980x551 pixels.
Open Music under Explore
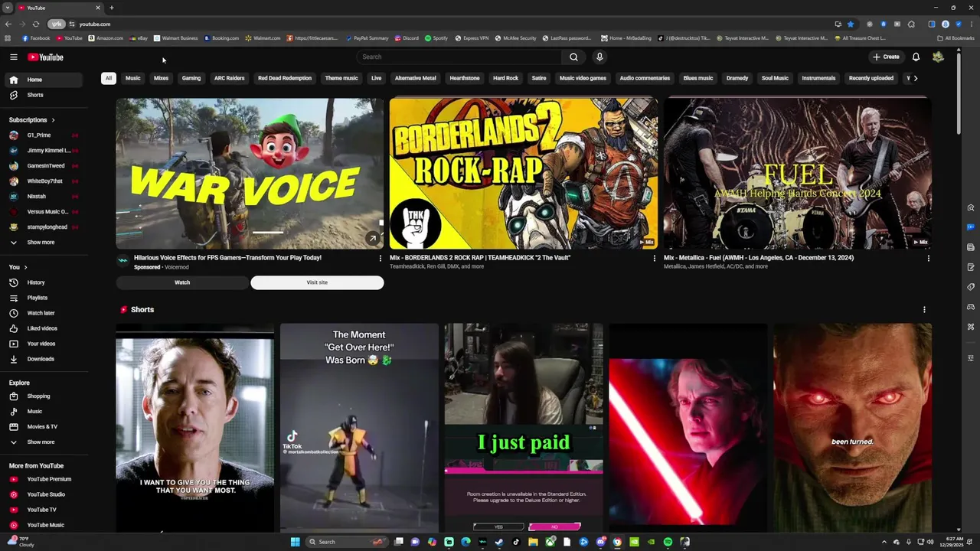tap(44, 412)
